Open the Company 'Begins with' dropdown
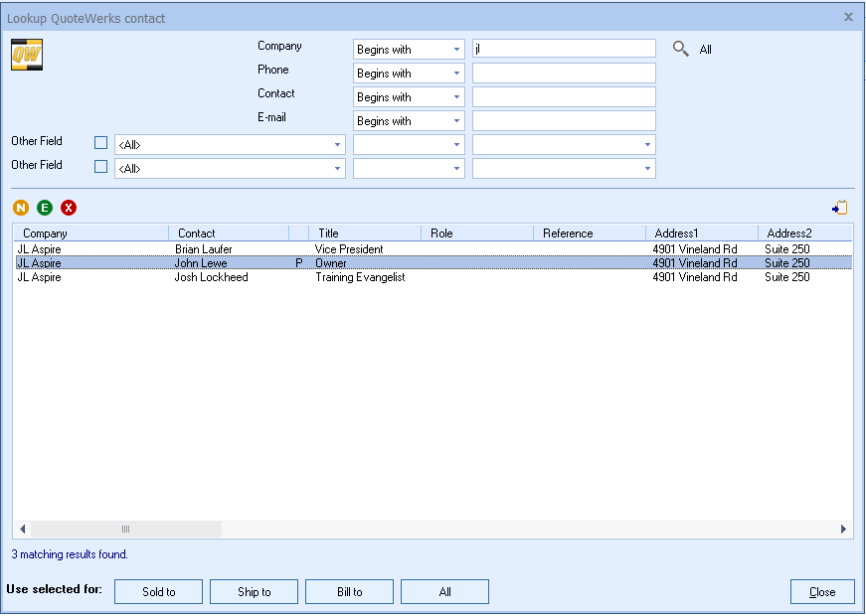This screenshot has height=616, width=866. click(x=409, y=49)
